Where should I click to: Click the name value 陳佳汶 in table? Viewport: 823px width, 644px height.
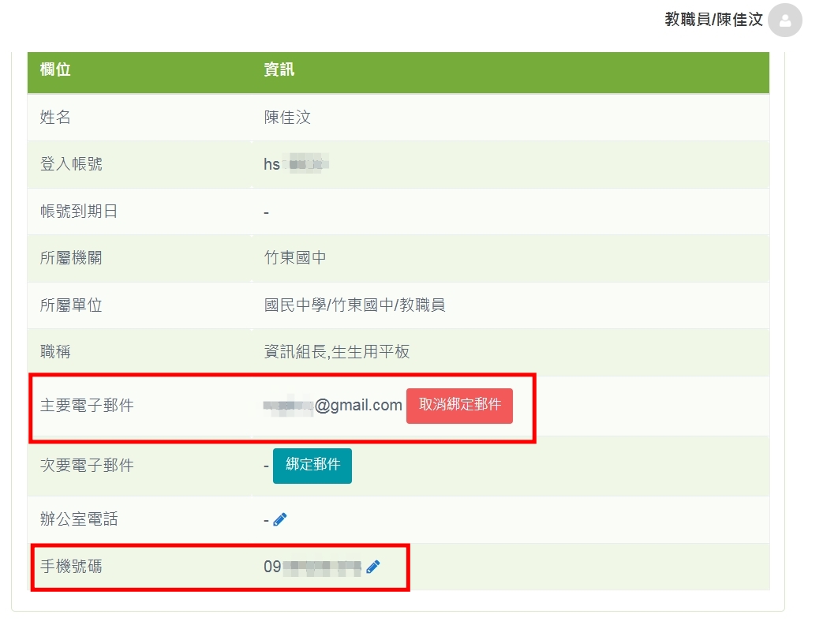(287, 118)
